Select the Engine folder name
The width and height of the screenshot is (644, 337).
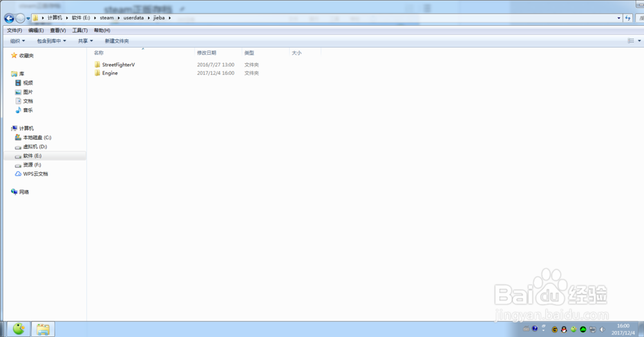pos(110,73)
